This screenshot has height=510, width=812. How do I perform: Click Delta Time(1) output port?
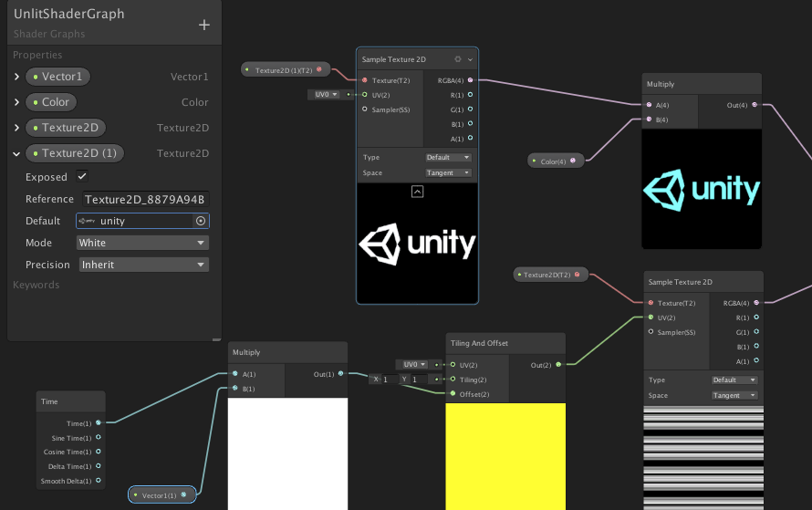click(99, 466)
